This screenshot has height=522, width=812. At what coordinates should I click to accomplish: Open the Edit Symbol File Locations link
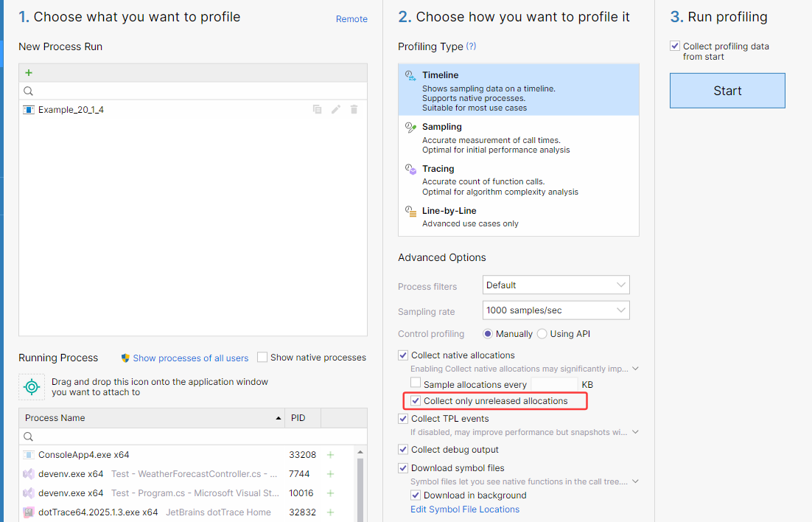465,509
